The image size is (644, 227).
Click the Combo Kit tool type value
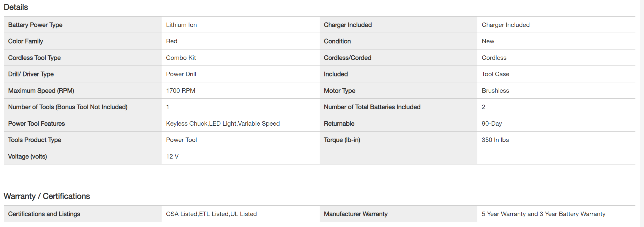181,58
